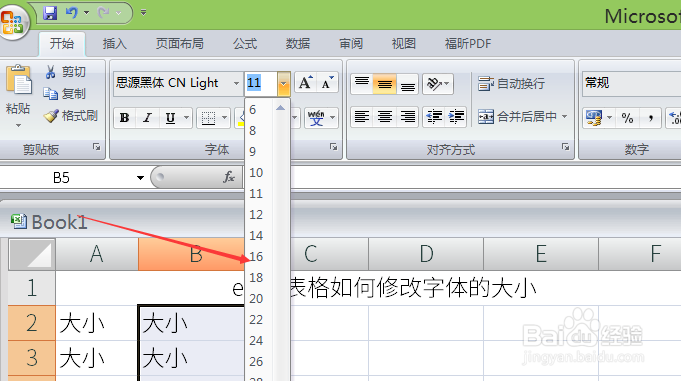Screen dimensions: 681x381
Task: Toggle Bold formatting
Action: click(x=125, y=118)
